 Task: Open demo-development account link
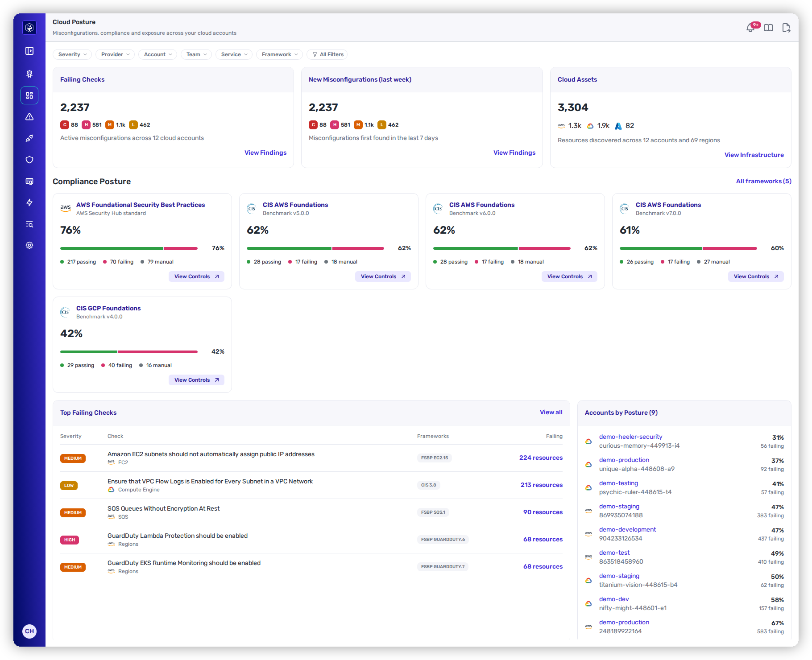tap(627, 529)
